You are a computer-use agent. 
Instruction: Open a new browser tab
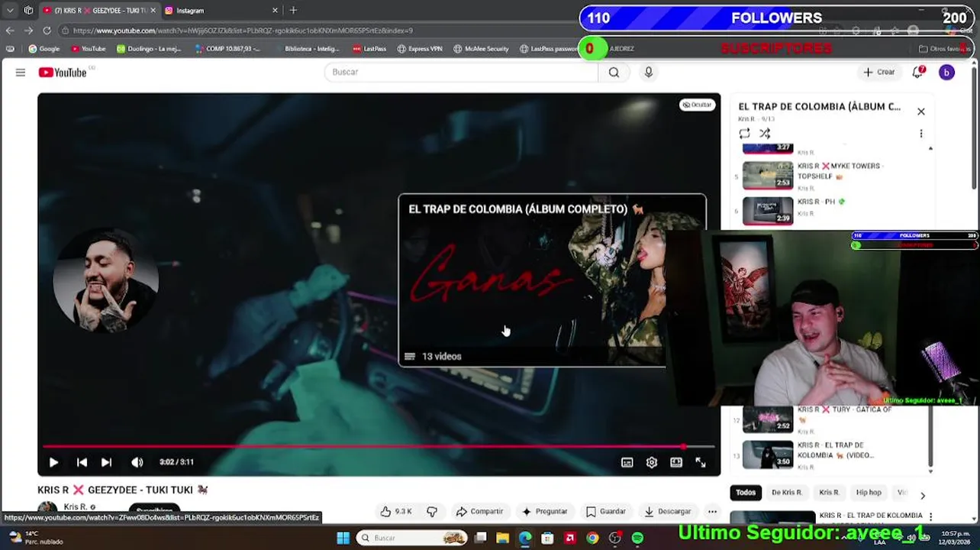pos(293,11)
